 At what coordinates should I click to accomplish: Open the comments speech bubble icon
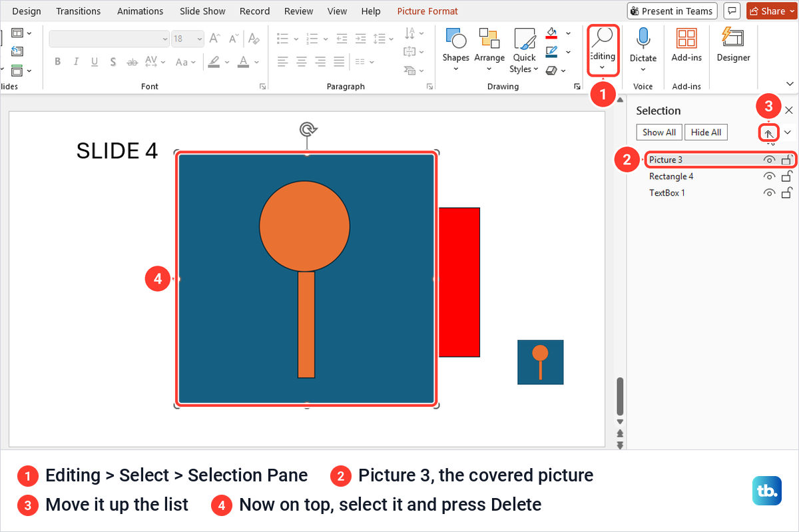(732, 11)
